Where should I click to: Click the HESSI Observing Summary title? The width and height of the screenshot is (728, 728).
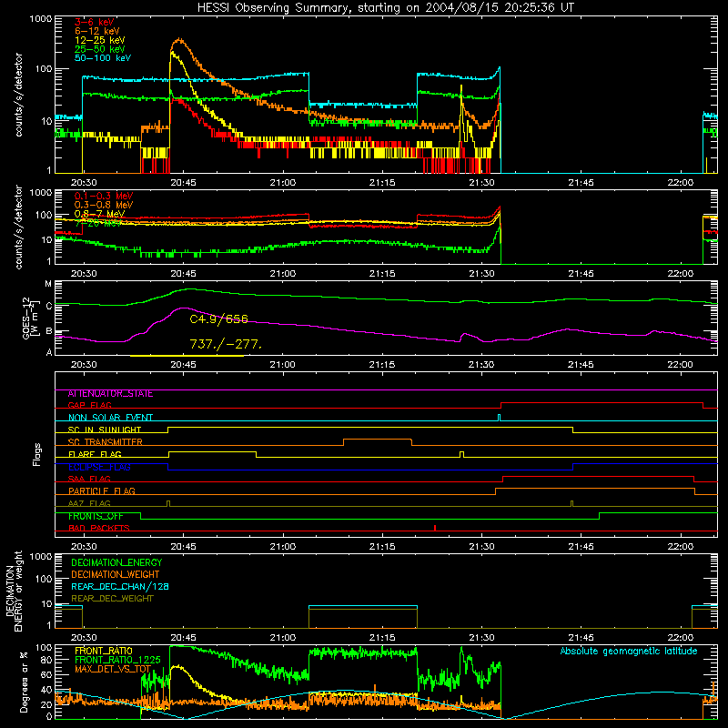[x=385, y=8]
